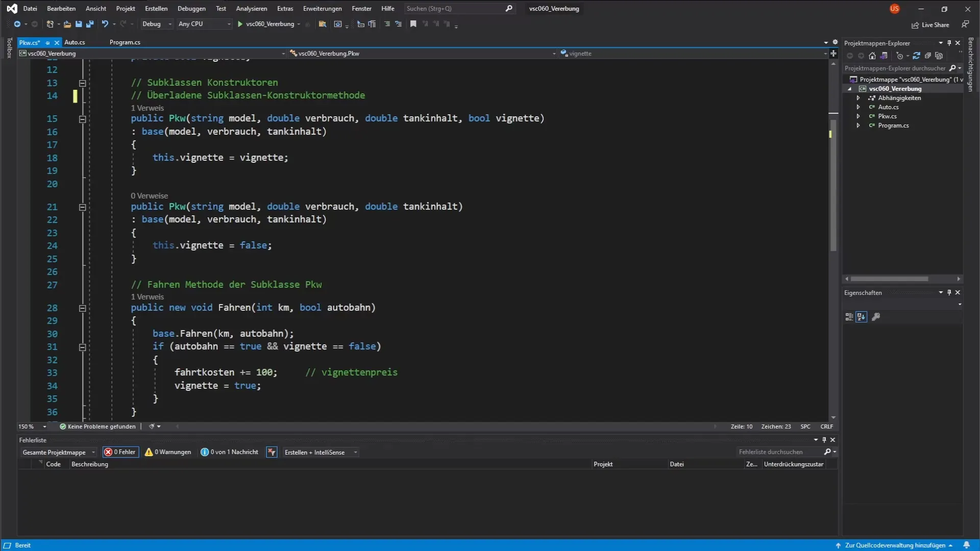
Task: Open the Debug configuration dropdown
Action: [157, 24]
